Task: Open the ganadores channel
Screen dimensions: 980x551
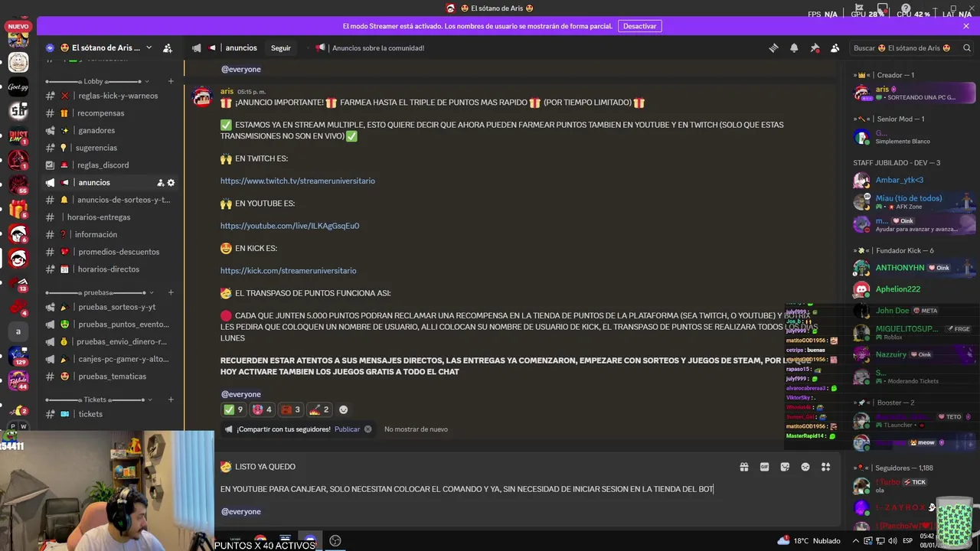Action: (110, 131)
